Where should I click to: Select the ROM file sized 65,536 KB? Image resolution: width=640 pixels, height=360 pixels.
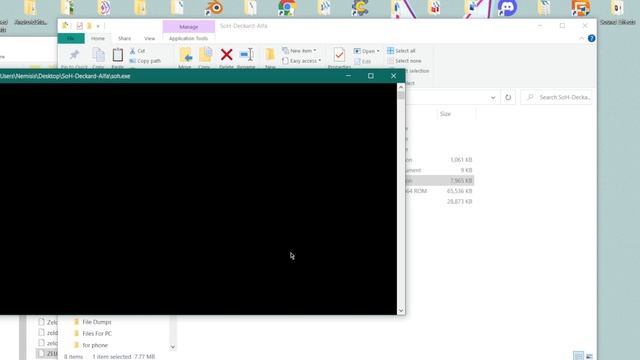click(x=439, y=191)
